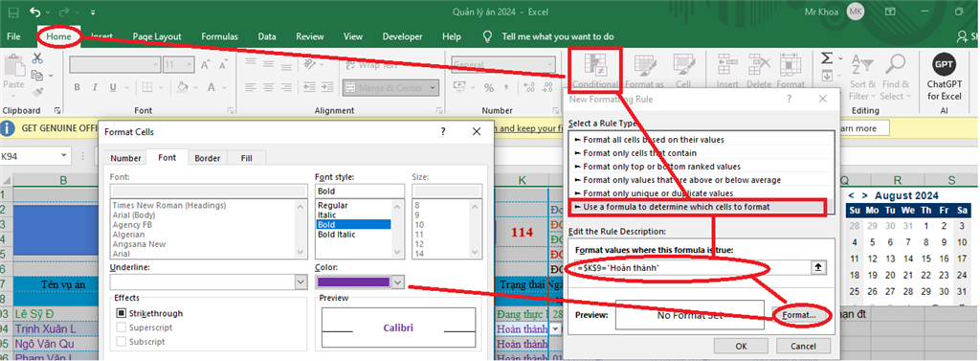The width and height of the screenshot is (980, 361).
Task: Click the Fill Color paint bucket icon
Action: (183, 87)
